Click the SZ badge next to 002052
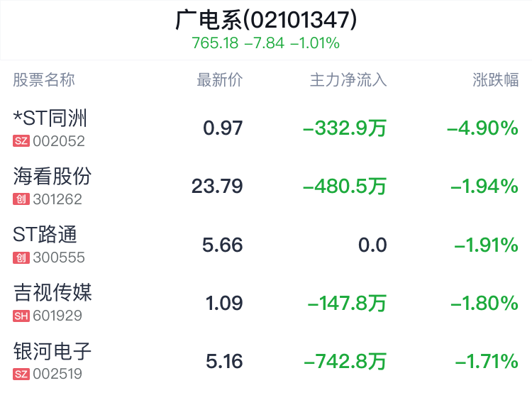The height and width of the screenshot is (400, 532). click(21, 141)
